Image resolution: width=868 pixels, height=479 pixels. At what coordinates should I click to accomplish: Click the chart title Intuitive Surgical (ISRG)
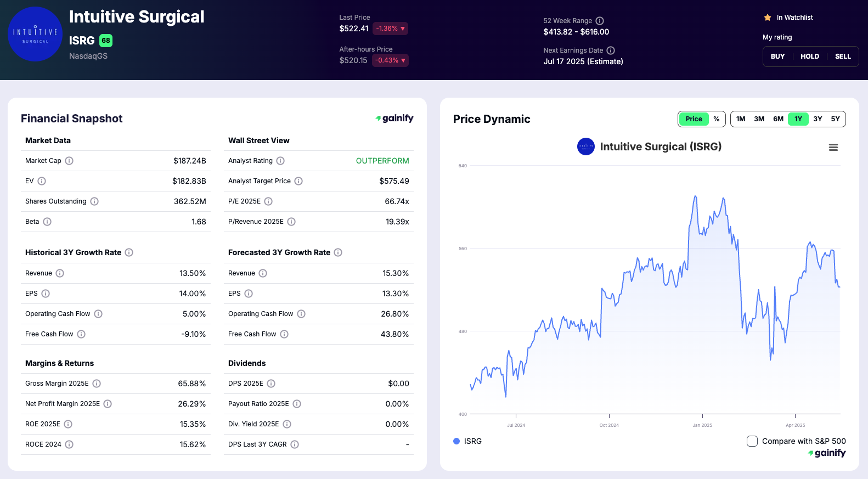click(x=661, y=146)
